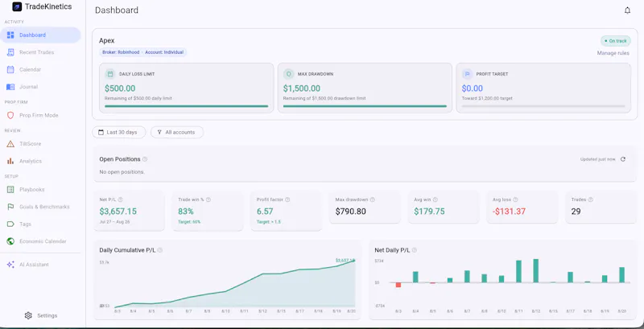Click the Economic Calendar globe icon
This screenshot has width=644, height=329.
click(x=10, y=241)
